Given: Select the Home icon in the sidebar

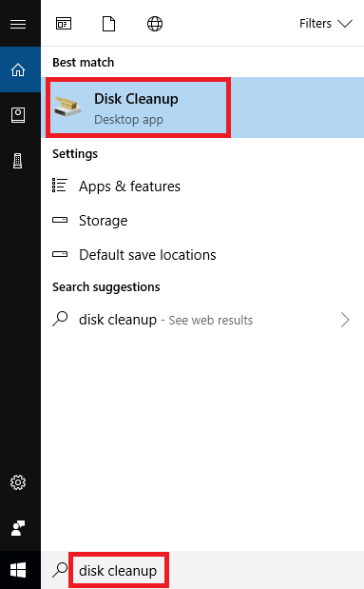Looking at the screenshot, I should pos(18,69).
